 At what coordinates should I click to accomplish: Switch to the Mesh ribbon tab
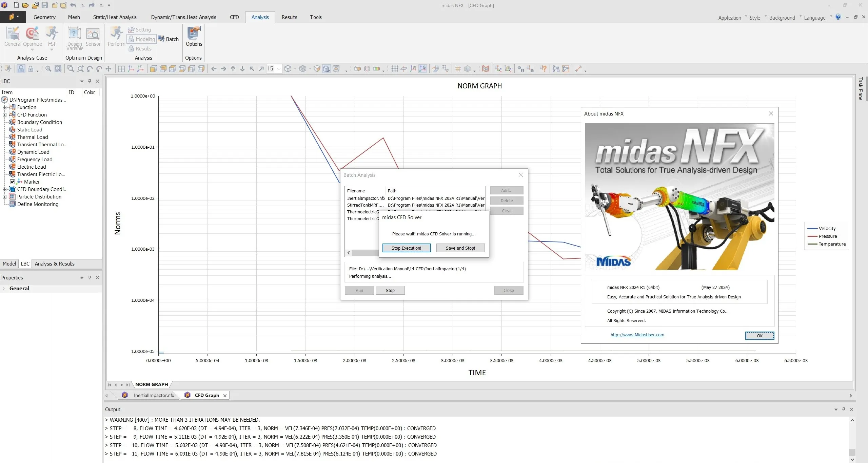coord(74,17)
